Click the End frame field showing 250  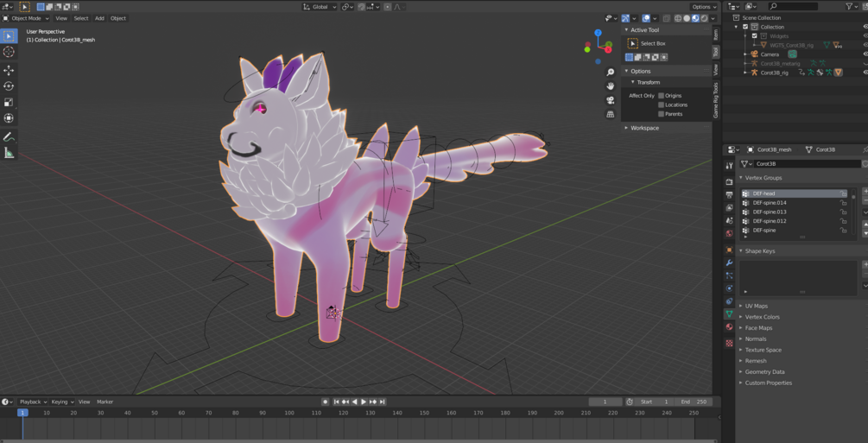pyautogui.click(x=693, y=402)
